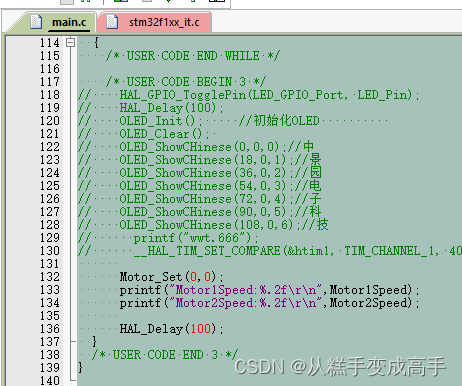Click commented OLED_Clear() line
This screenshot has height=386, width=462.
144,134
